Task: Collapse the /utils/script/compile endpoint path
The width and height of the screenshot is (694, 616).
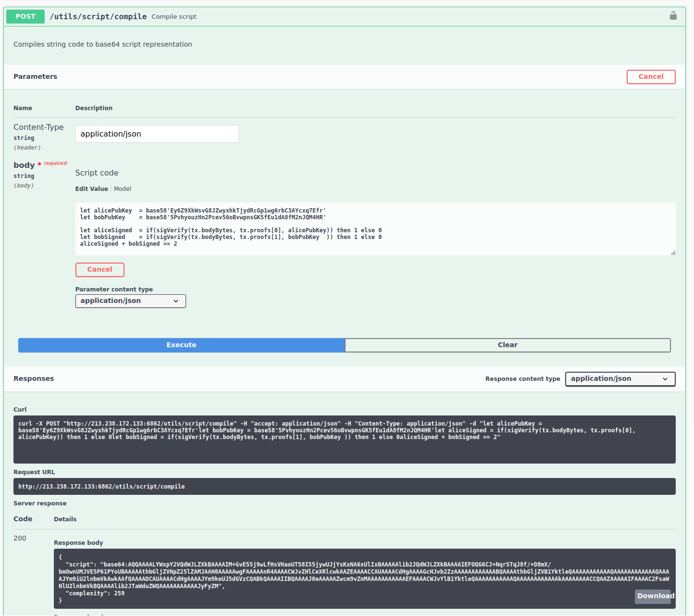Action: point(98,16)
